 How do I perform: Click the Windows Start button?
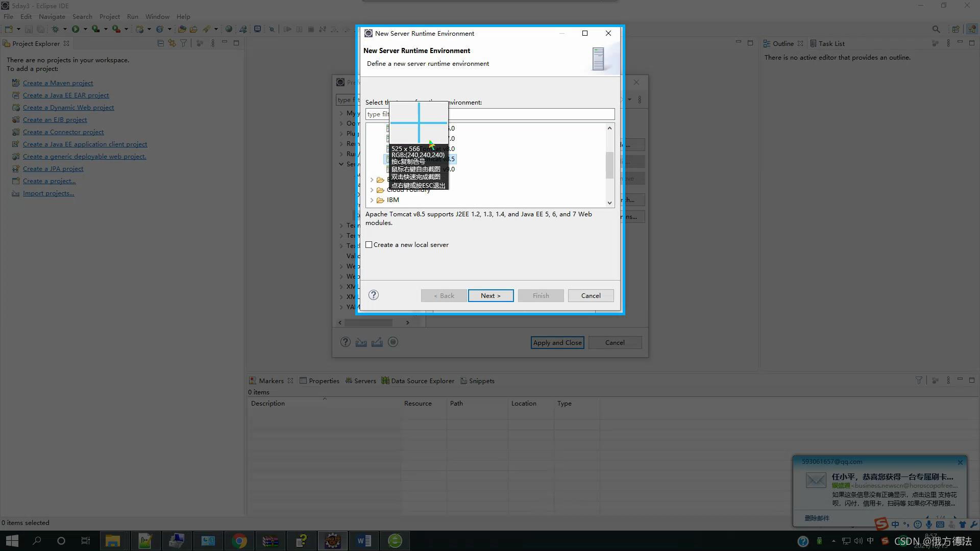tap(12, 541)
